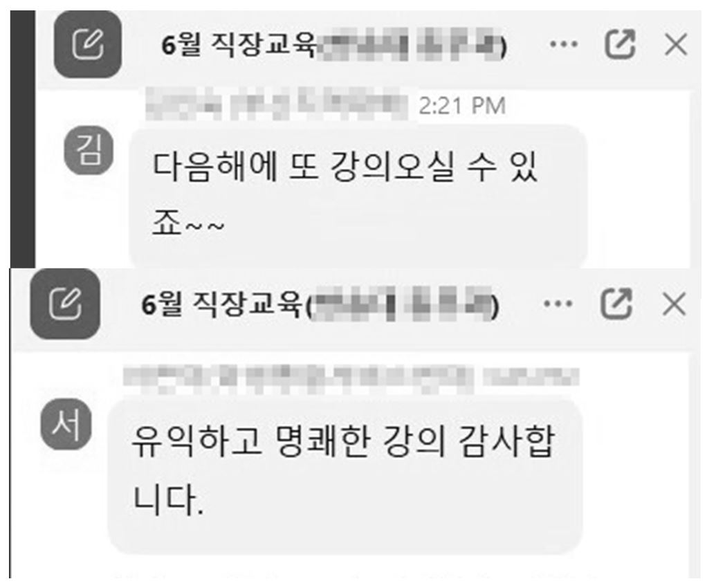Click the compose note icon in lower chat header
Screen dimensions: 716x588
click(65, 304)
